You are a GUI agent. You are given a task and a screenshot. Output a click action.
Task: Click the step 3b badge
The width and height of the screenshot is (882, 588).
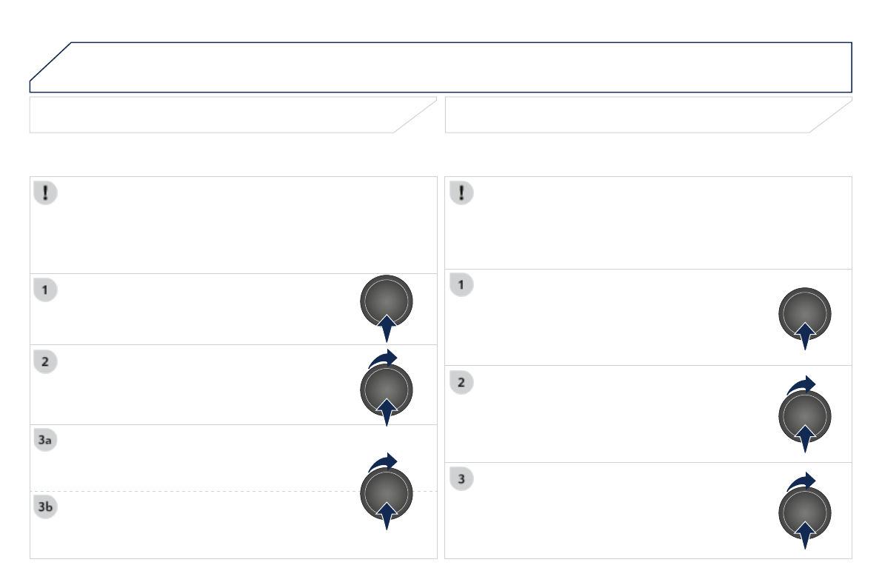(45, 507)
